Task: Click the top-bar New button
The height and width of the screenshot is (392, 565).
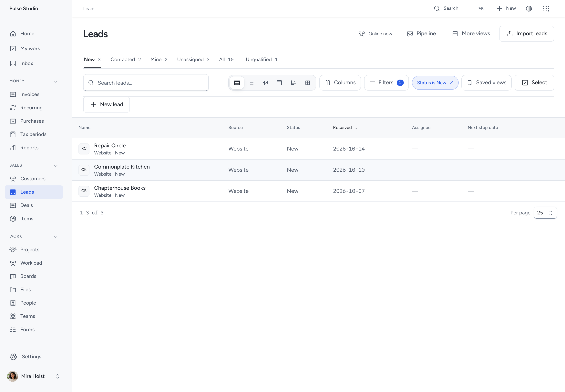Action: [506, 9]
